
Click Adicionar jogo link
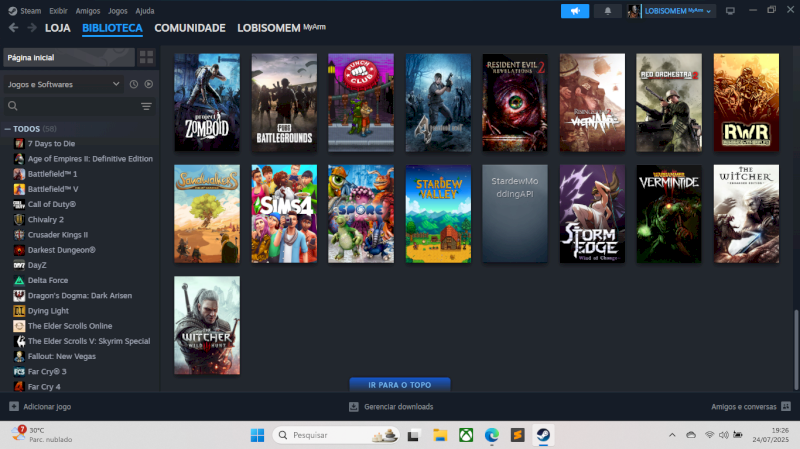[x=47, y=407]
